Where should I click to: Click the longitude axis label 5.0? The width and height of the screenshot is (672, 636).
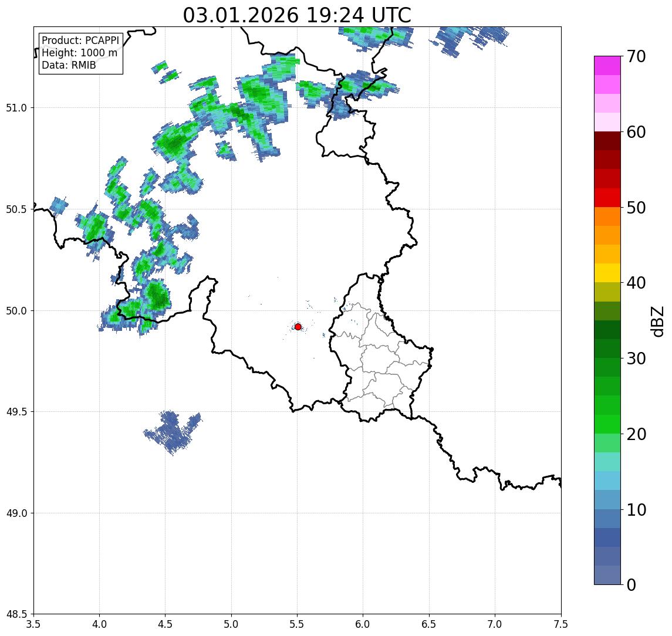[x=231, y=624]
